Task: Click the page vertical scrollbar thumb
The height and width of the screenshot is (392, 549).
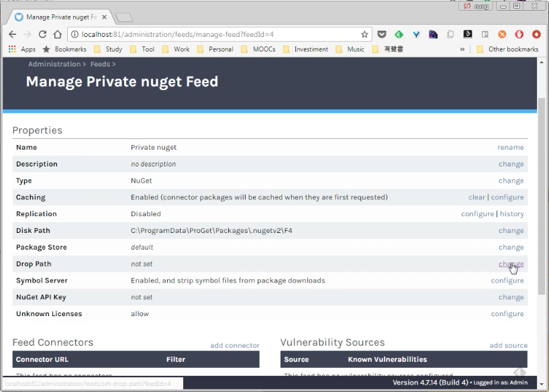Action: point(542,196)
